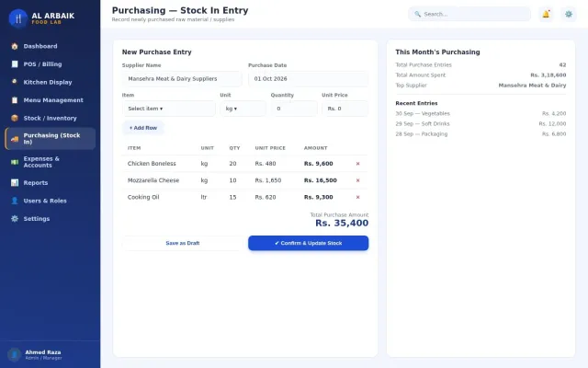Select Purchasing (Stock In) menu item
Viewport: 588px width, 368px height.
(51, 139)
